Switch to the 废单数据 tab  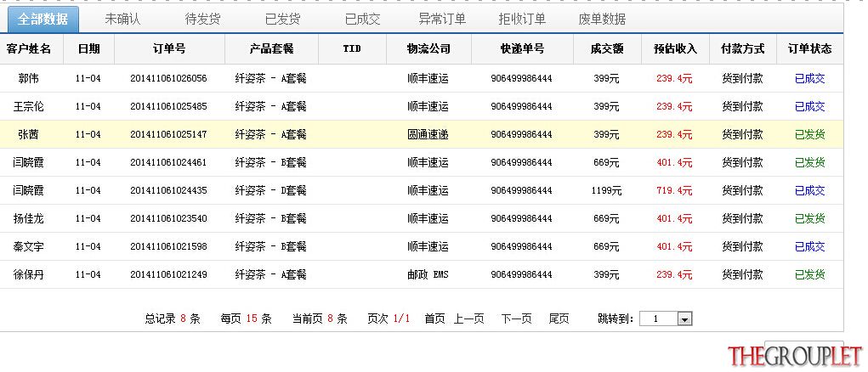coord(602,20)
